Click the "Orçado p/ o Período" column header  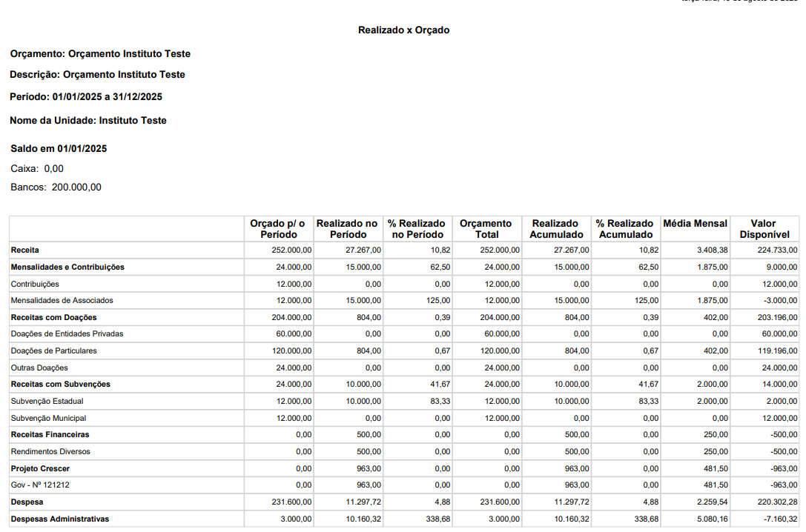point(278,229)
